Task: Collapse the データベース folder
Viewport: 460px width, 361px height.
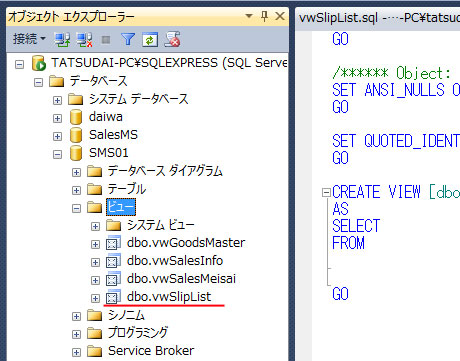Action: pyautogui.click(x=39, y=82)
